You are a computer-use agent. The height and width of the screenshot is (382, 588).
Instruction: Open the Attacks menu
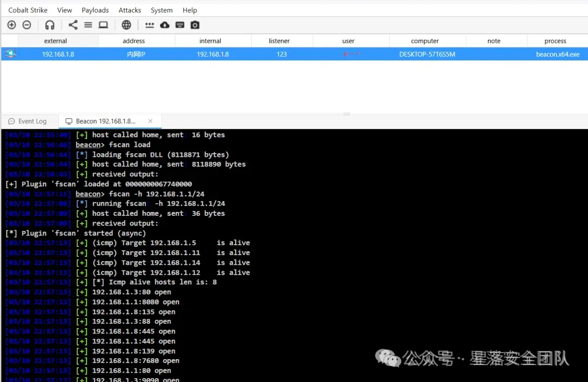(130, 10)
